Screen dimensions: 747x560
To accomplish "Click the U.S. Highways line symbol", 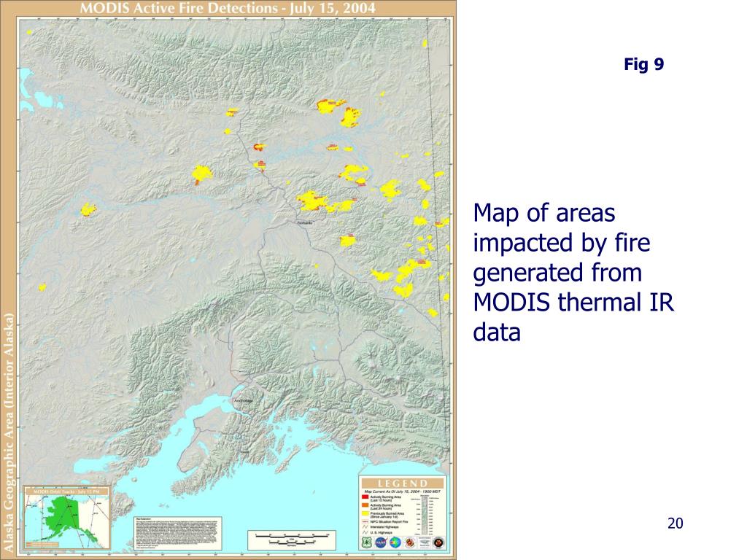I will pyautogui.click(x=365, y=532).
